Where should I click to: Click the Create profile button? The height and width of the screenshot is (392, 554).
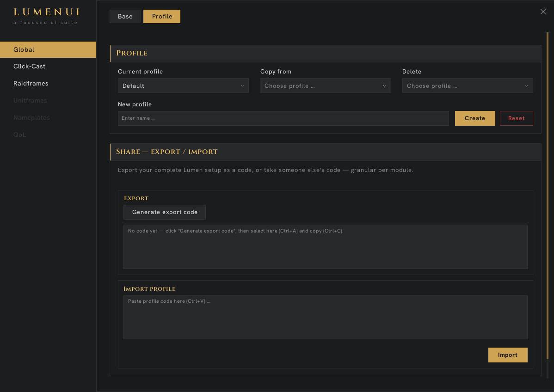click(475, 118)
